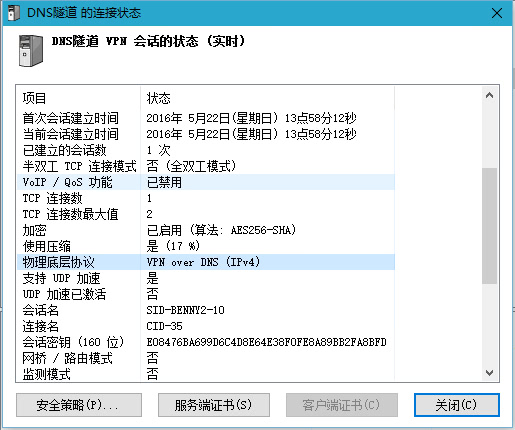Select the 物理底层协议 row
Viewport: 515px width, 430px height.
point(206,262)
